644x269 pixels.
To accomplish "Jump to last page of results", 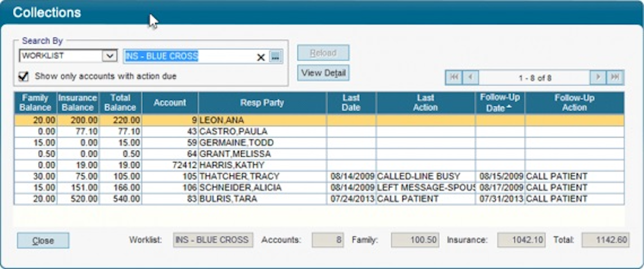I will coord(615,77).
